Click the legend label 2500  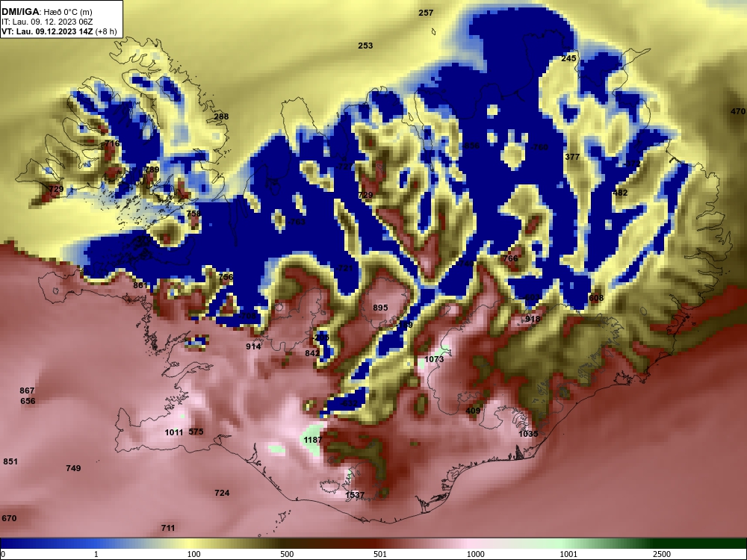[x=662, y=554]
